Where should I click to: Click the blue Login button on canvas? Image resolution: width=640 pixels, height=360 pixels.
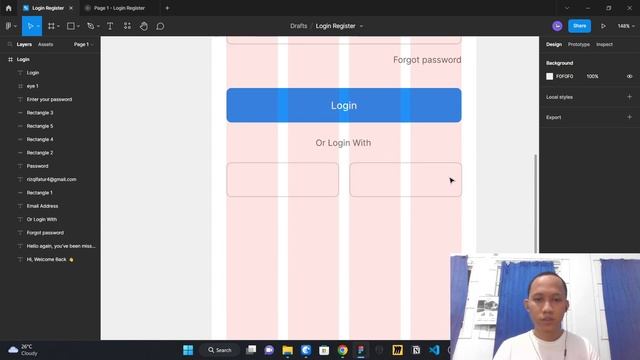[344, 105]
